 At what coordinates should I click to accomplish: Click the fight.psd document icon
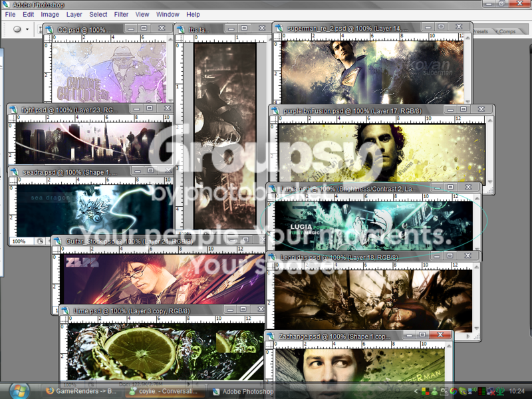tap(13, 110)
